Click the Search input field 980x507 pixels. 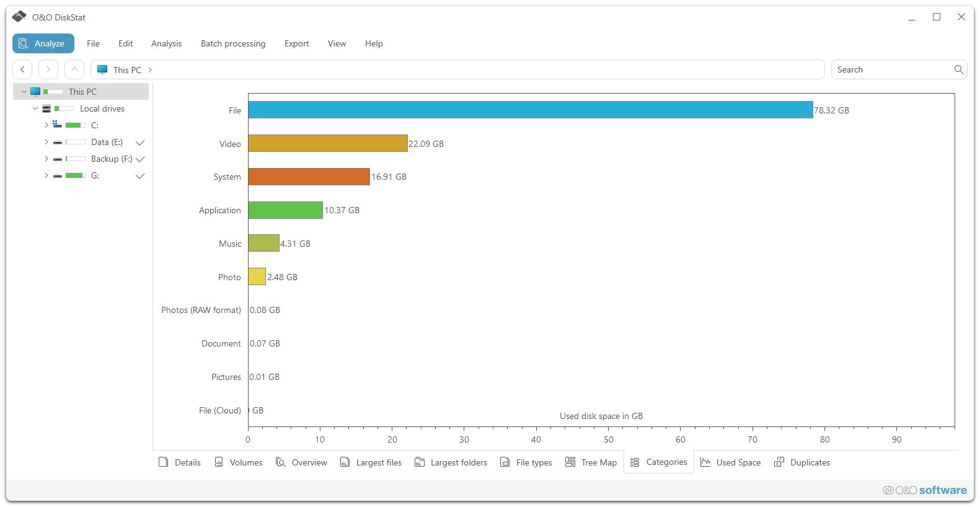coord(893,69)
